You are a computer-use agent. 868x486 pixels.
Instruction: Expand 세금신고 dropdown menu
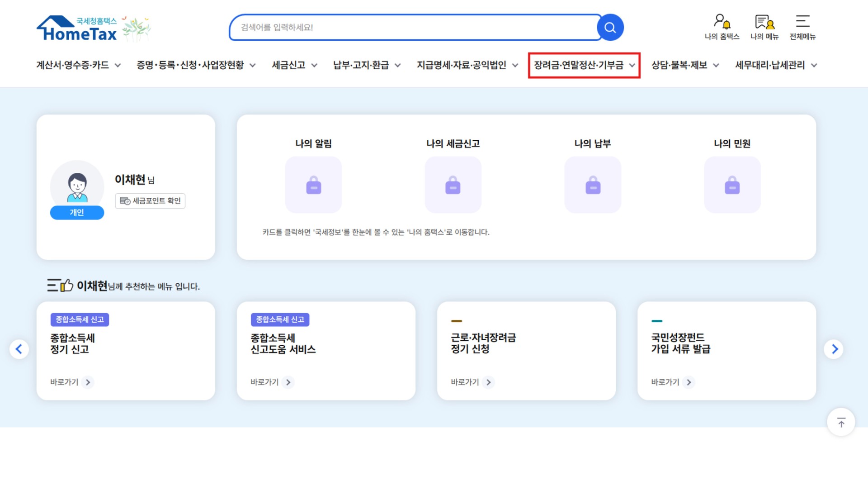(x=294, y=65)
